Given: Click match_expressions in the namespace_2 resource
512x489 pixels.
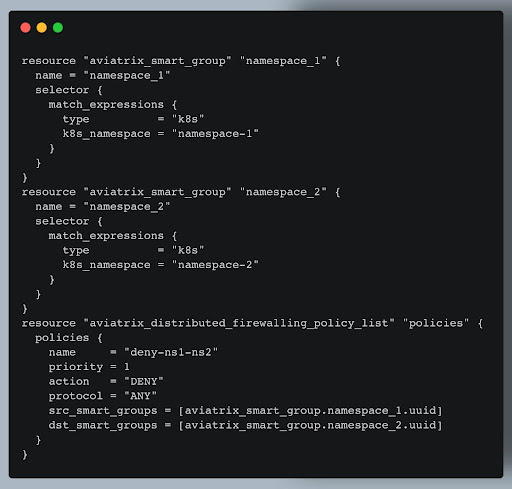Looking at the screenshot, I should (106, 236).
